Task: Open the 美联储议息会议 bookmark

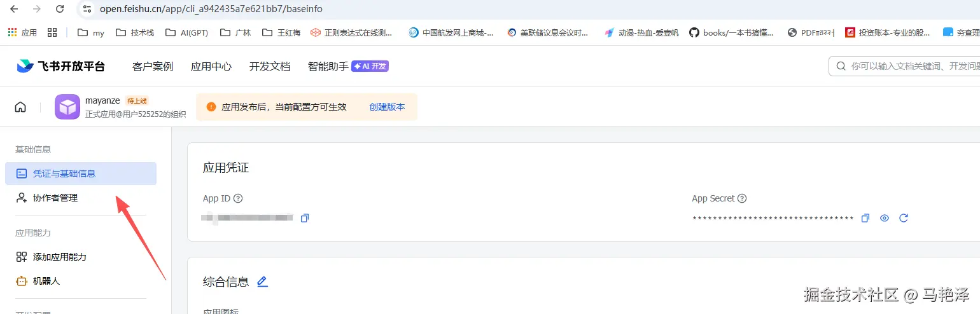Action: (x=548, y=32)
